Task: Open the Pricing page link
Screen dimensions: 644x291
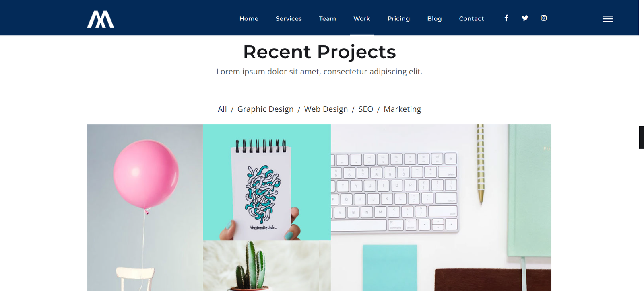Action: 398,18
